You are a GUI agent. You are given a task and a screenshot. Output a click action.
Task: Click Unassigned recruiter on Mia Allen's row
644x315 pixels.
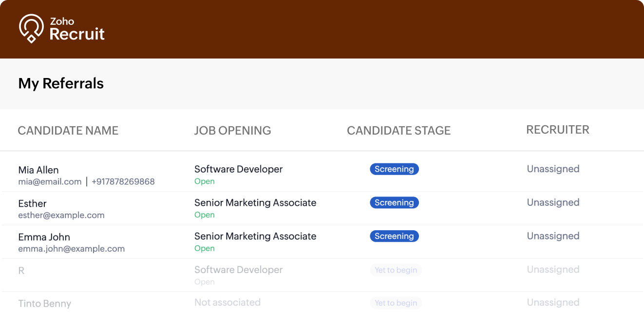(553, 169)
